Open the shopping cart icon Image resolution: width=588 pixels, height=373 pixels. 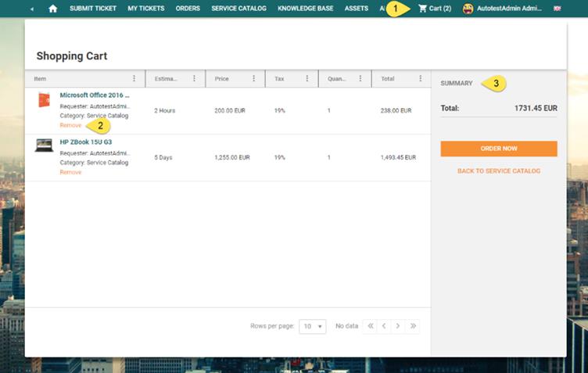click(x=422, y=9)
